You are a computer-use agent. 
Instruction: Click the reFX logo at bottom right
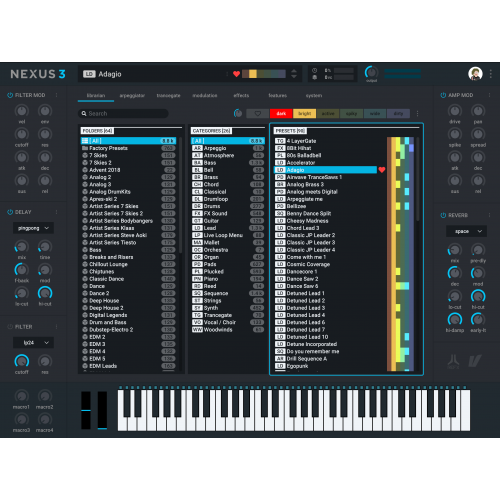pos(454,361)
